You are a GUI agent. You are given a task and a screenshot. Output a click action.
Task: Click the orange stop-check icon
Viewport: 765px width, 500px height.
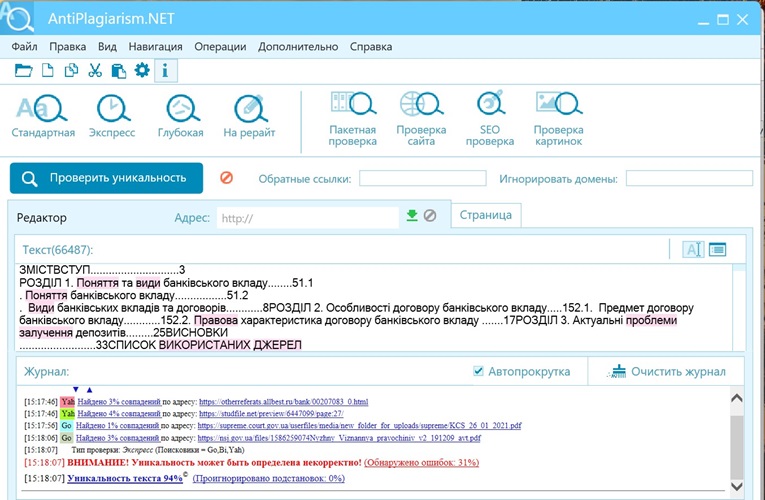226,178
